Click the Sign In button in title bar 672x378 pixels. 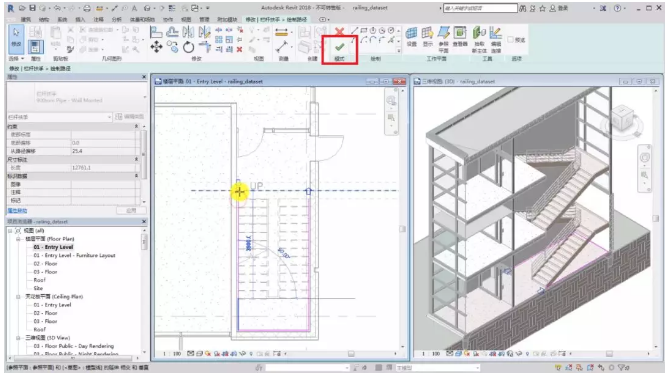coord(559,8)
